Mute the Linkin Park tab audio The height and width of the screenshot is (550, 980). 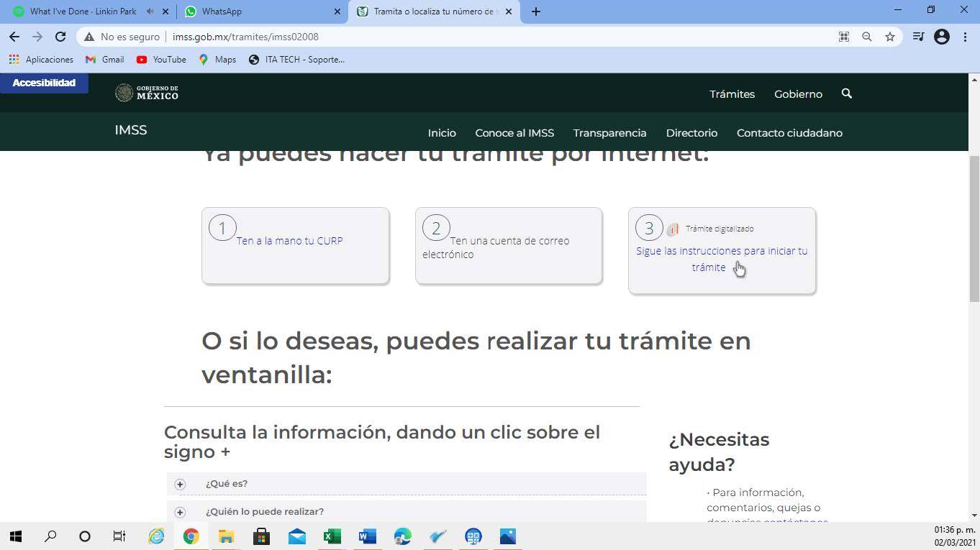pyautogui.click(x=150, y=12)
